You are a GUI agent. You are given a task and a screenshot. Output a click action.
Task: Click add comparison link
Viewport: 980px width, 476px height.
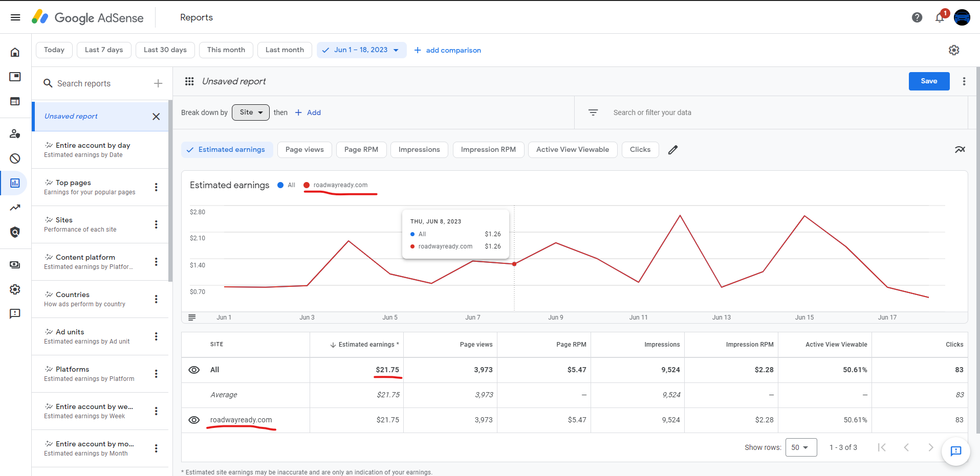[x=448, y=50]
